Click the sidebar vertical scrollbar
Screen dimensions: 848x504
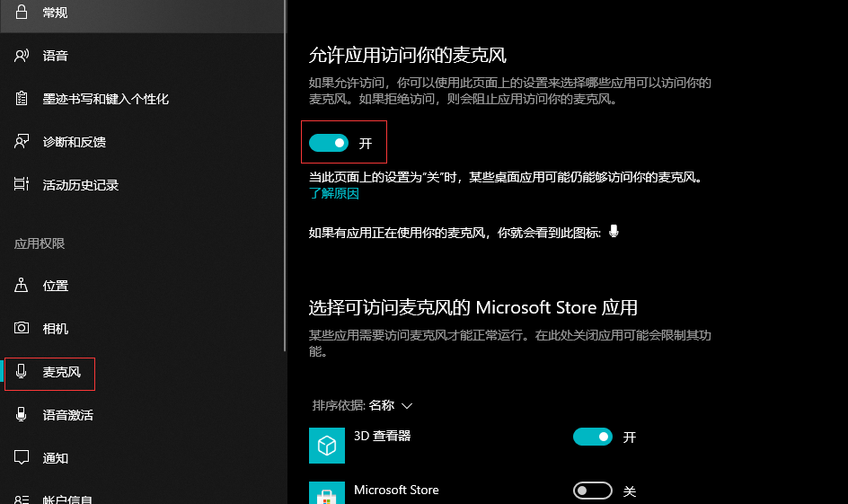point(285,180)
